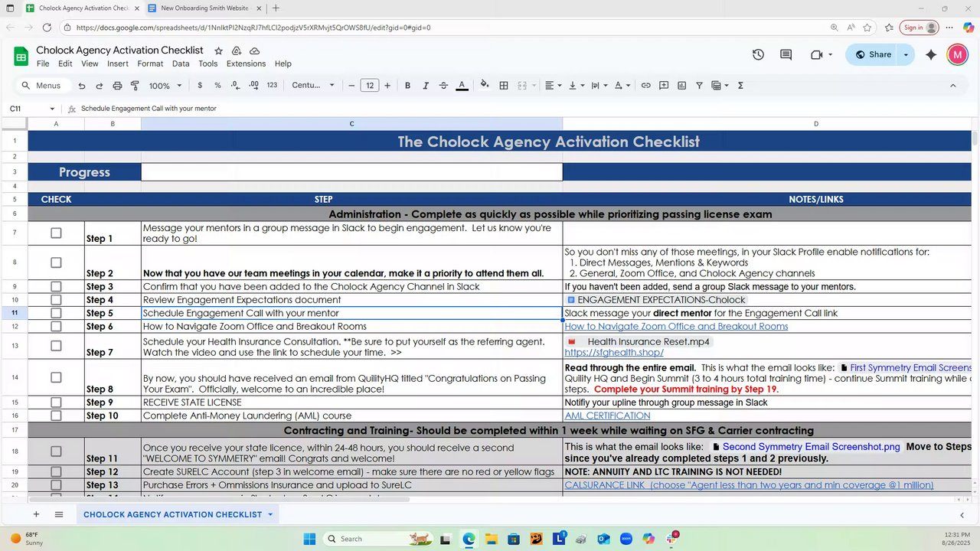
Task: Open the Share options dropdown arrow
Action: pos(906,54)
